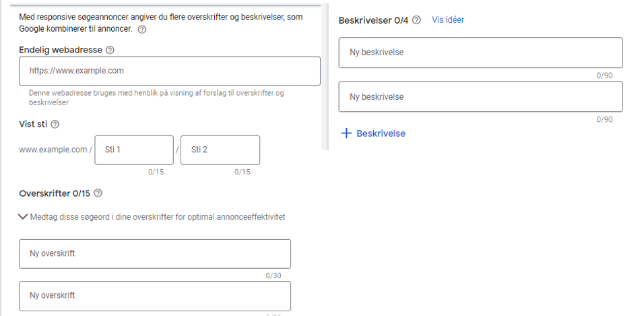Click the Beskrivelser 0/4 heading
The image size is (644, 316).
coord(373,20)
